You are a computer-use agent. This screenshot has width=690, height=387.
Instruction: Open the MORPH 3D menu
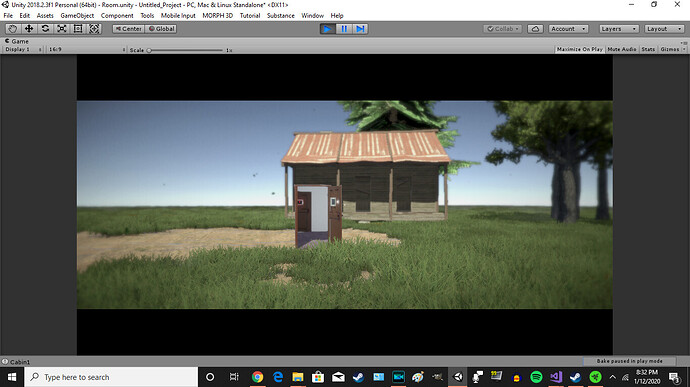[217, 15]
